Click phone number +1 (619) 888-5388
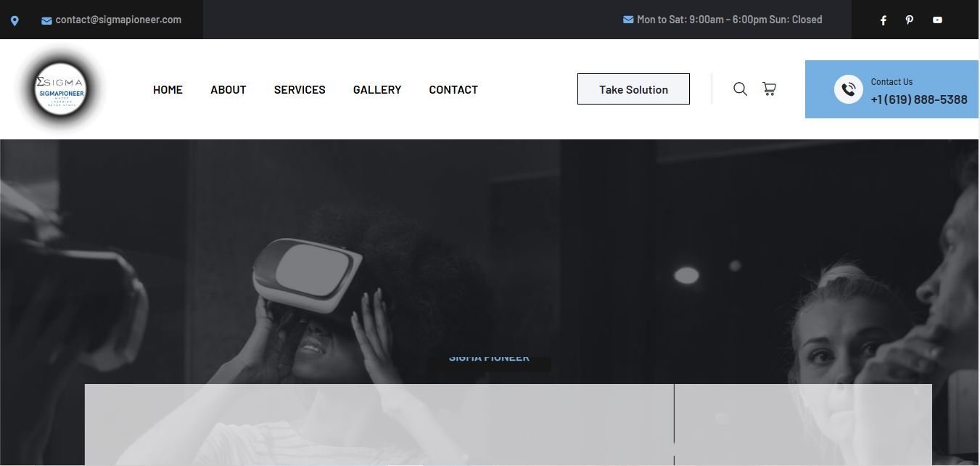This screenshot has width=980, height=466. tap(919, 99)
